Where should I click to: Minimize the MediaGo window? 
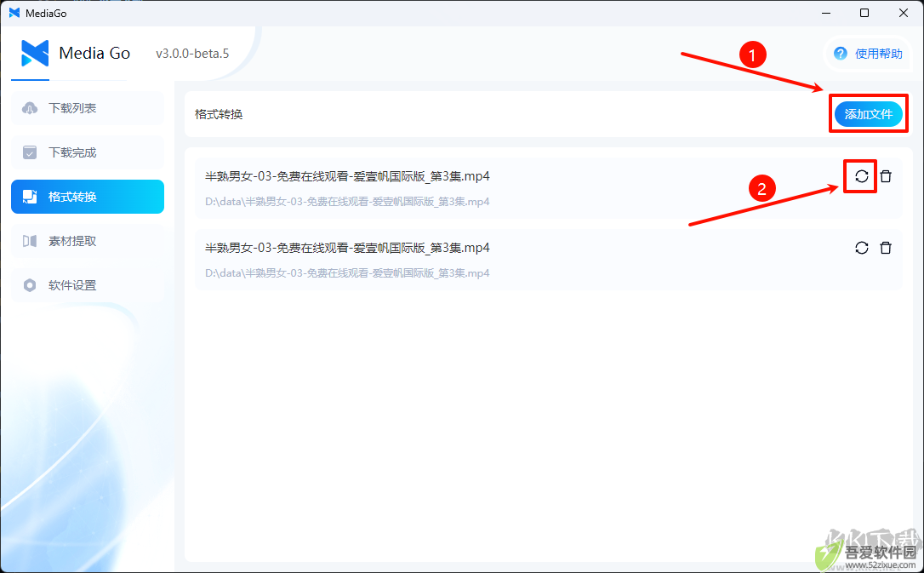point(826,13)
